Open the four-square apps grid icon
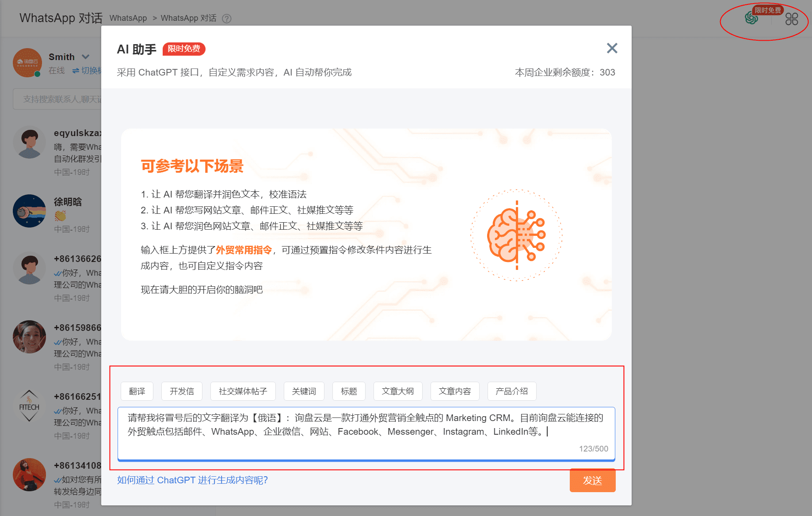This screenshot has width=812, height=516. pos(792,19)
